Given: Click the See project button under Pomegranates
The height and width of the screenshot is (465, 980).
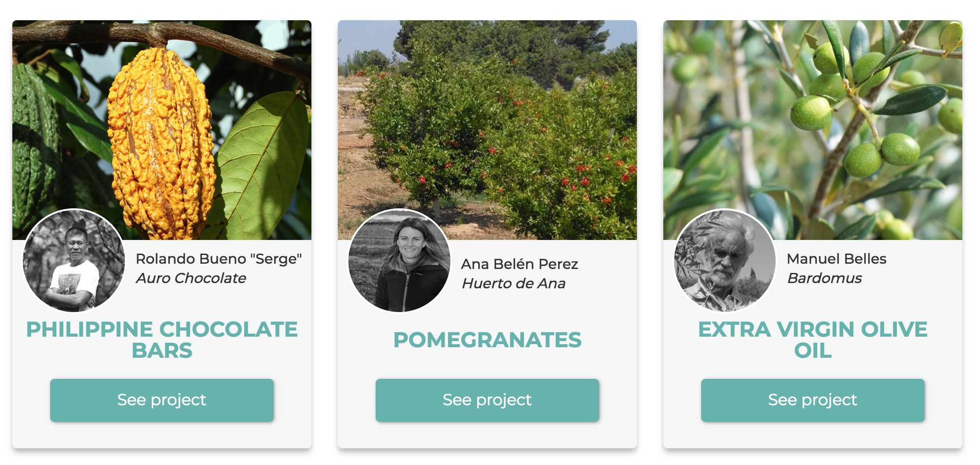Looking at the screenshot, I should [487, 399].
